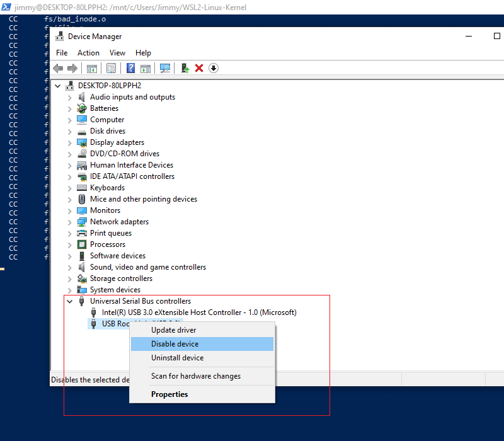Screen dimensions: 504x441
Task: Click the Display adapters category icon
Action: (82, 142)
